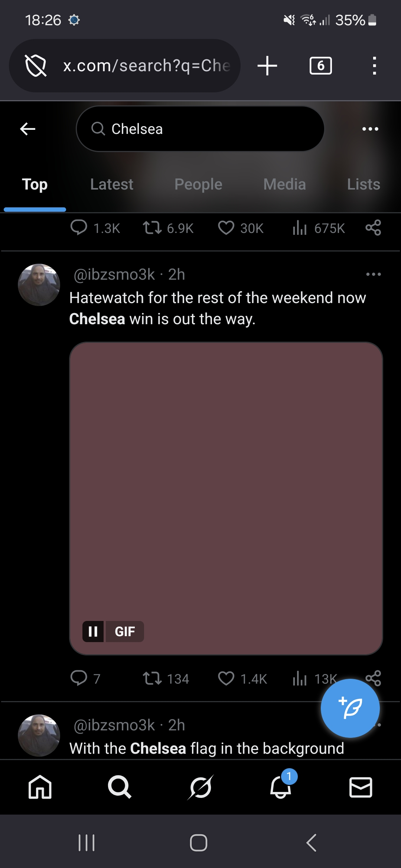
Task: Tap the compose new post button
Action: coord(350,708)
